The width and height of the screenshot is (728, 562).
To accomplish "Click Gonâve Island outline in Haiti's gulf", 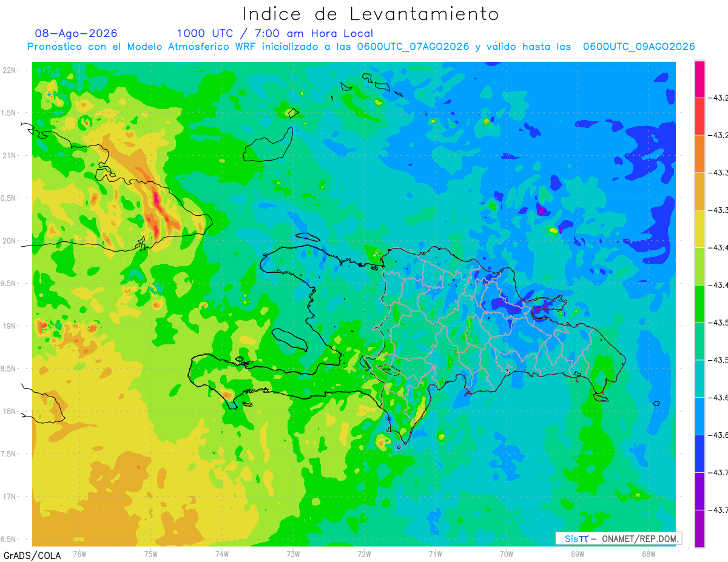I will click(x=289, y=339).
